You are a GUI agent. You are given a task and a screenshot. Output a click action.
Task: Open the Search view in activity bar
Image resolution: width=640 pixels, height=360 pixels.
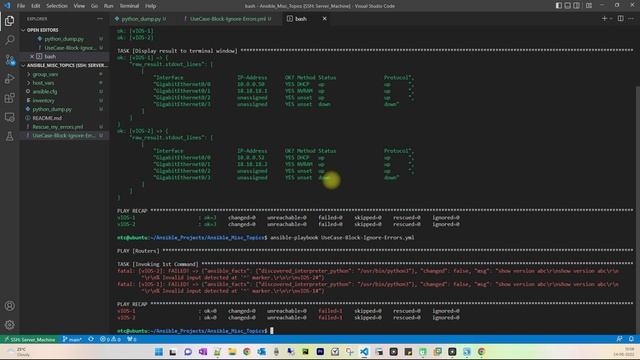pyautogui.click(x=9, y=40)
